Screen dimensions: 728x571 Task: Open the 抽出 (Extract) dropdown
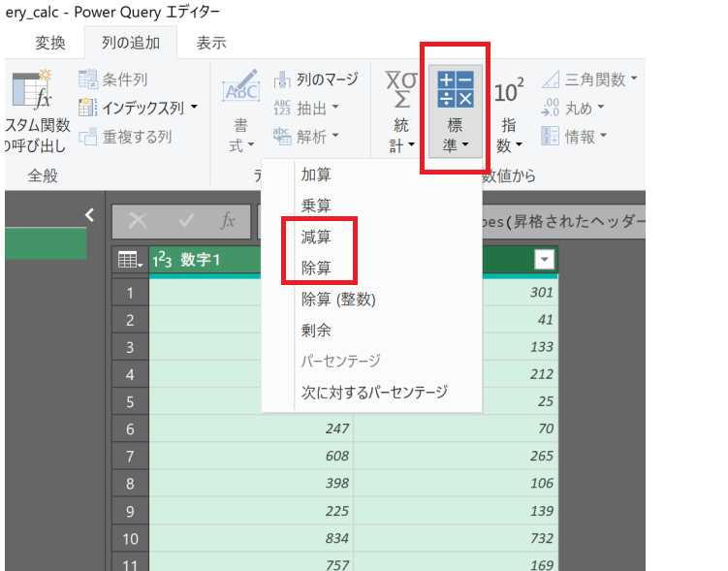tap(334, 108)
